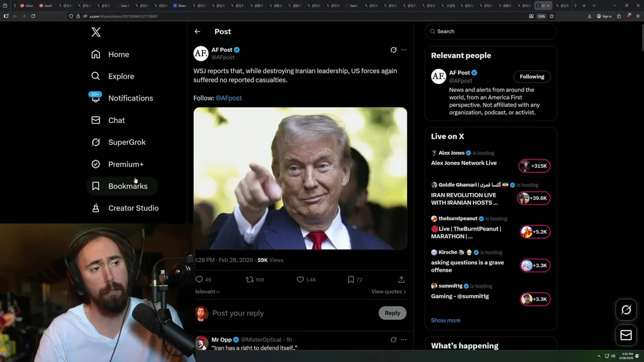Click the share icon on the post
Screen dimensions: 644x362
[x=401, y=280]
